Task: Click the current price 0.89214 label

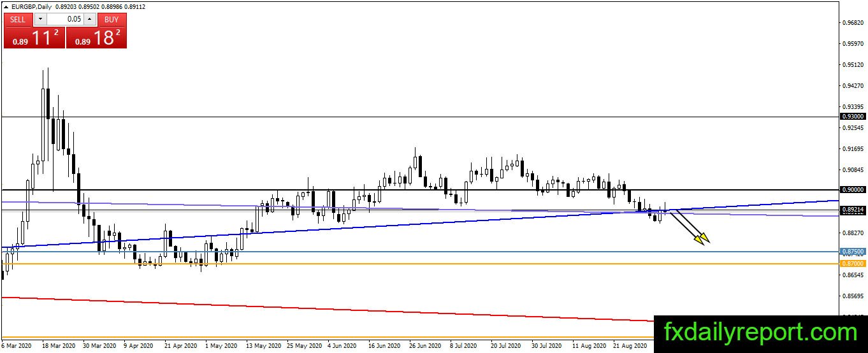Action: (x=852, y=209)
